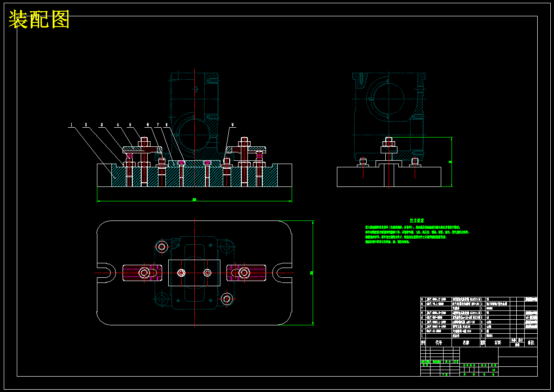554x392 pixels.
Task: Pick the lower-right locating pin in plan view
Action: click(x=227, y=299)
